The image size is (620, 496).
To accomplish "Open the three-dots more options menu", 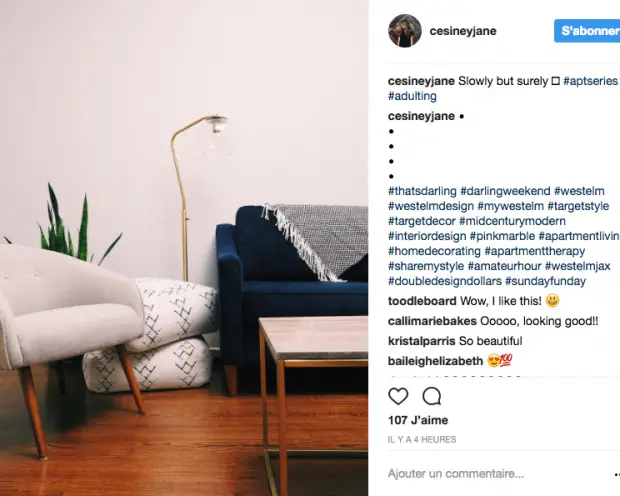I will point(617,474).
